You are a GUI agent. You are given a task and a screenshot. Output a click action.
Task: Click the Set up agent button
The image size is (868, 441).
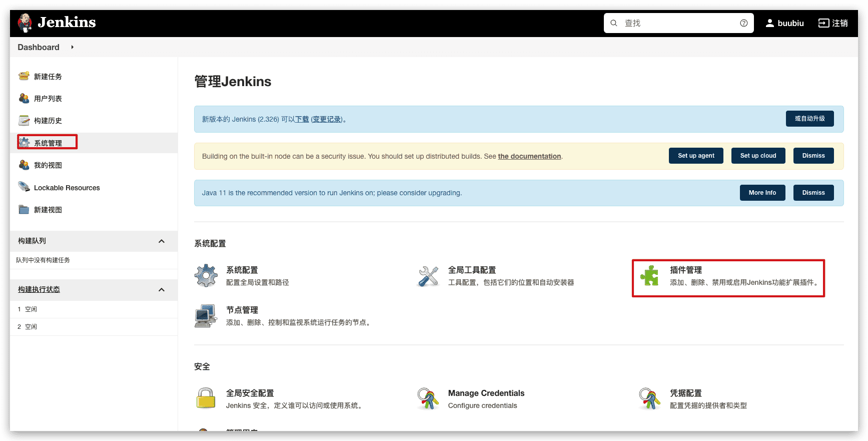pos(696,156)
